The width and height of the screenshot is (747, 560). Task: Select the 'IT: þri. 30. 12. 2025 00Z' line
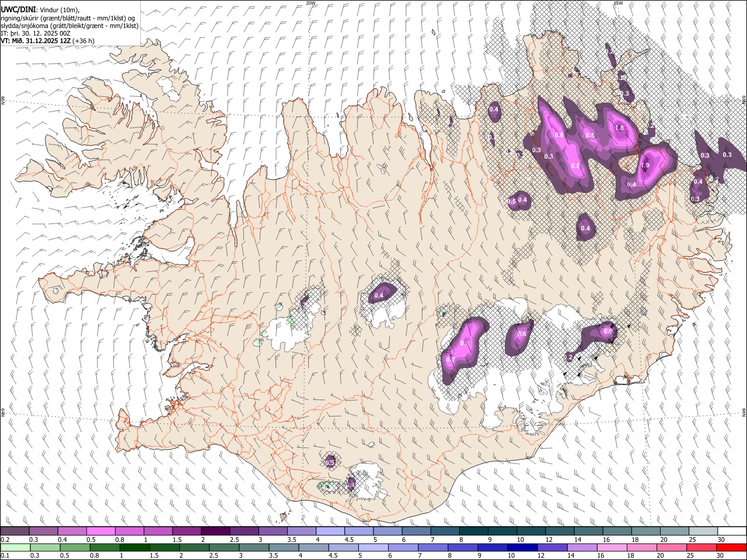click(36, 33)
